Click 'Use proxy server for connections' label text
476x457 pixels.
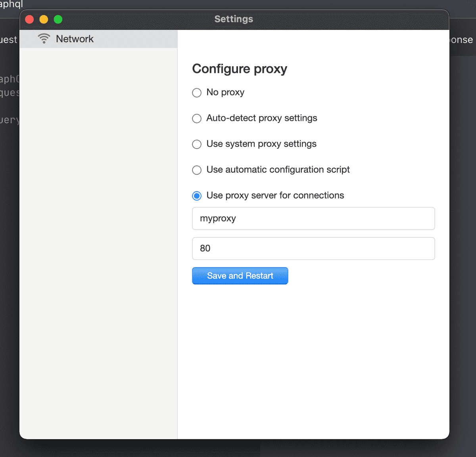pyautogui.click(x=275, y=195)
